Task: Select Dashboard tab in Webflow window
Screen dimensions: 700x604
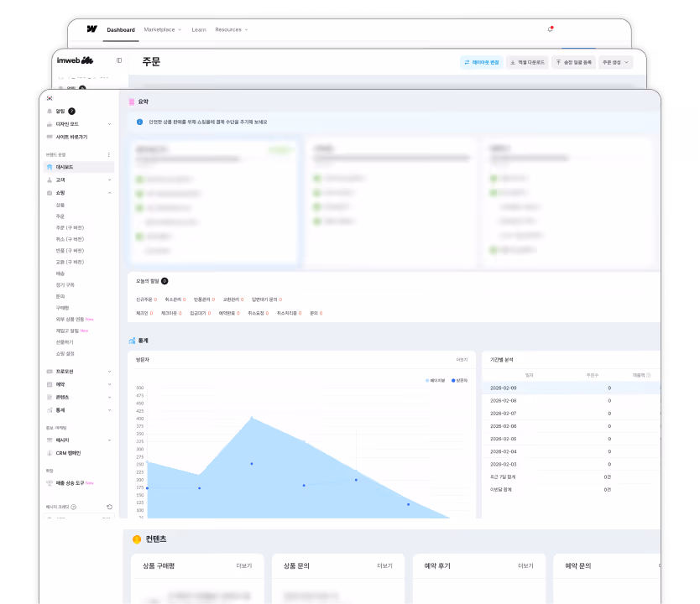Action: tap(121, 30)
